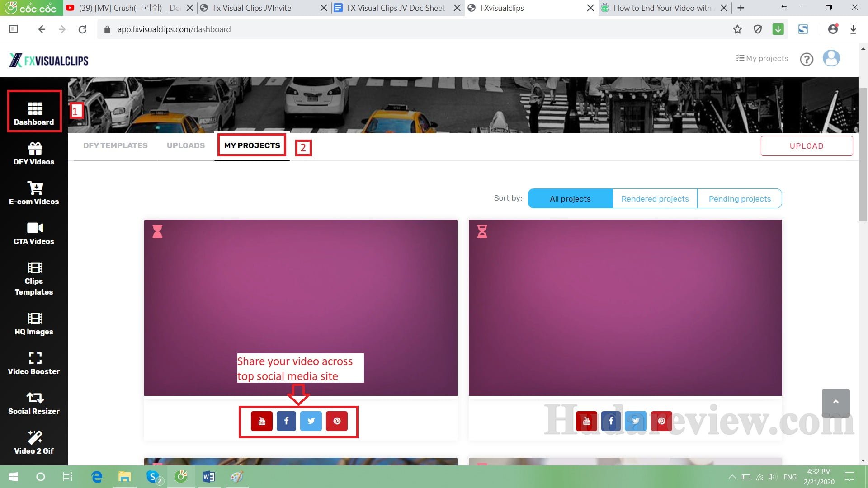Click the scroll-to-top arrow button

click(836, 403)
